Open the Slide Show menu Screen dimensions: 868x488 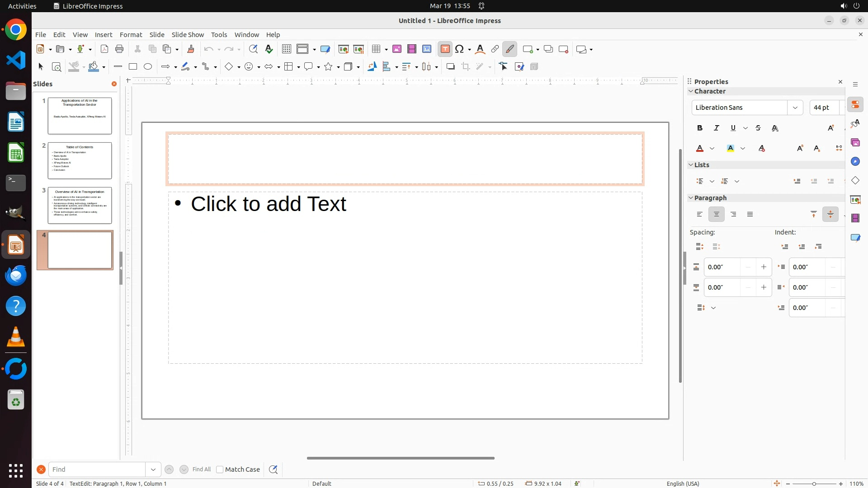tap(188, 34)
